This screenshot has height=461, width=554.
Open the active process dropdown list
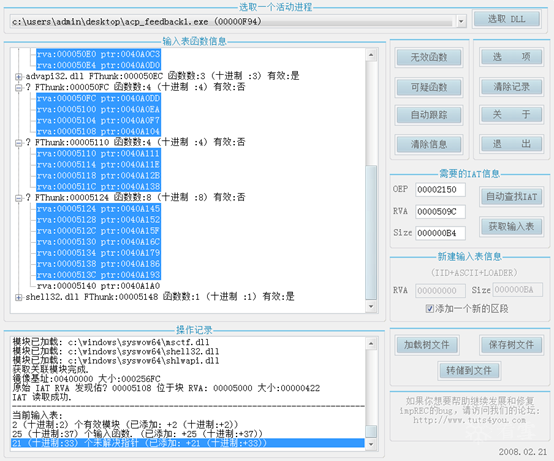(x=461, y=22)
